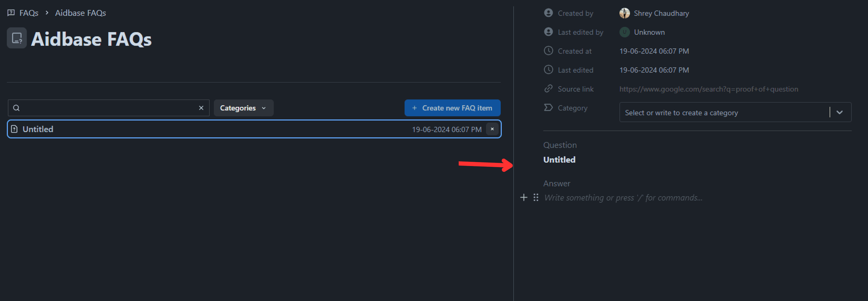The image size is (868, 301).
Task: Click Create new FAQ item button
Action: pyautogui.click(x=452, y=108)
